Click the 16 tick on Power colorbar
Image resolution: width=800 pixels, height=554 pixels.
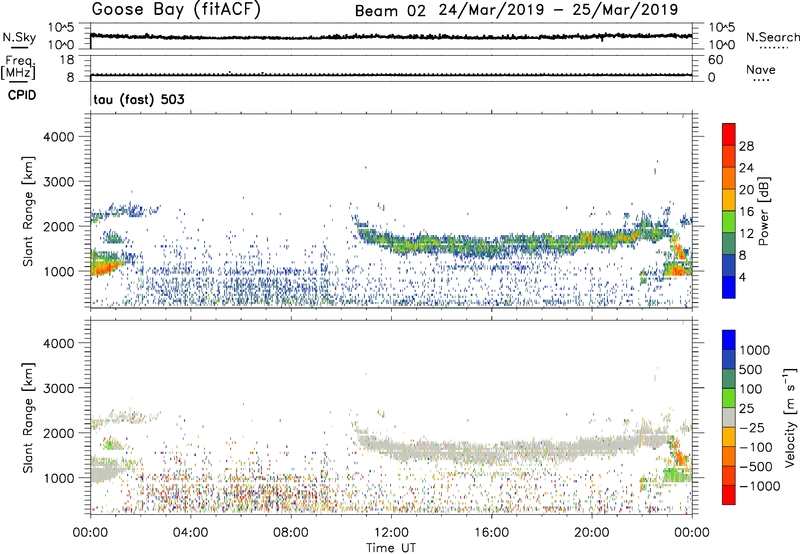click(746, 212)
